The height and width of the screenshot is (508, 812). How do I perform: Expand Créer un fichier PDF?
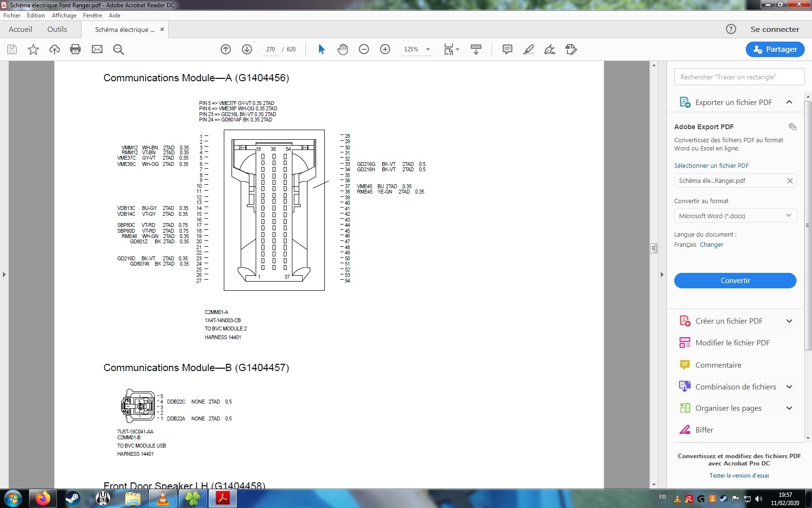coord(789,321)
